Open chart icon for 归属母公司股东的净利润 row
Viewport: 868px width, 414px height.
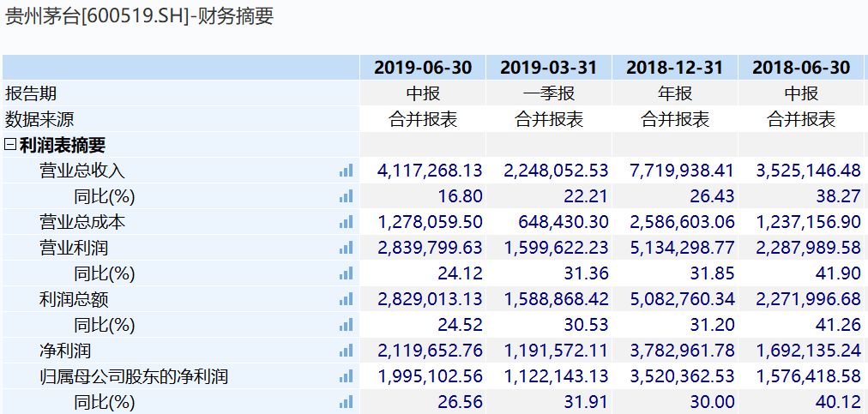(346, 376)
